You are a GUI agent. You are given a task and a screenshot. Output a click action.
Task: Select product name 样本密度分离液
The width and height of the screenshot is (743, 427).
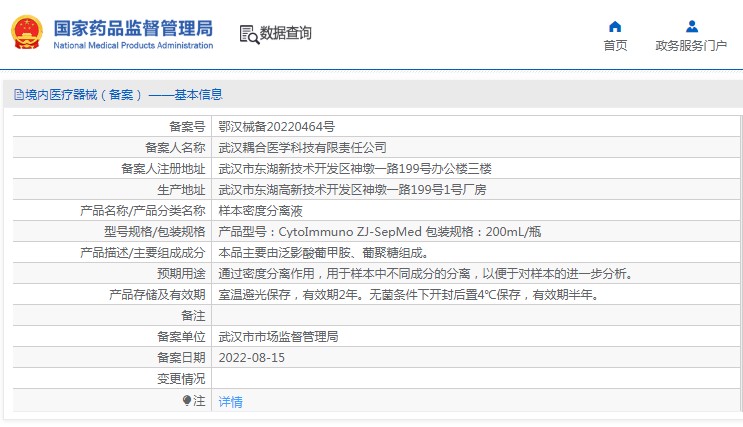pos(260,210)
